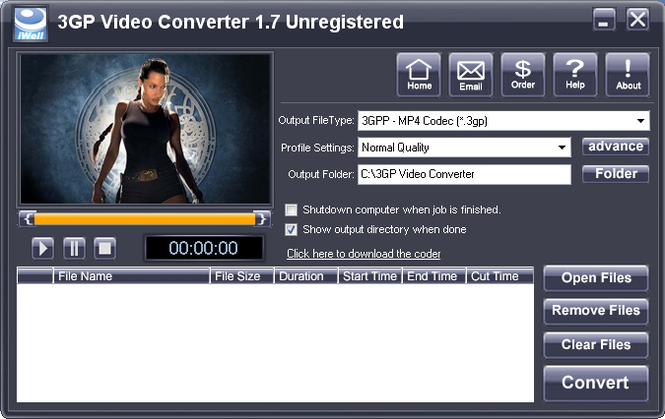Expand the Output FileType dropdown

(640, 121)
